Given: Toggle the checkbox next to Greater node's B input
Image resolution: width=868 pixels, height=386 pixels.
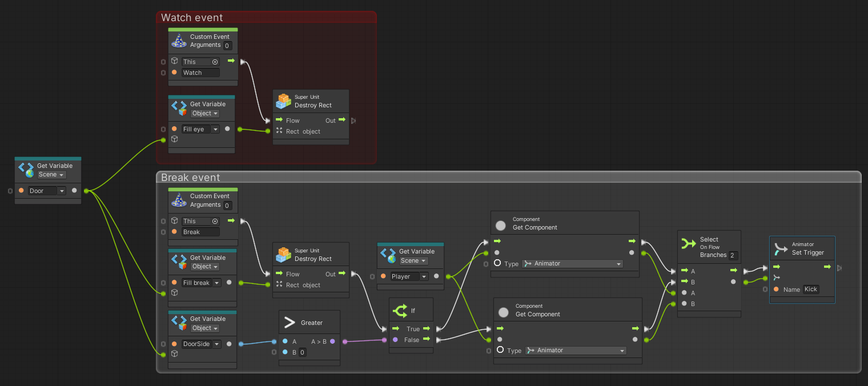Looking at the screenshot, I should point(274,352).
